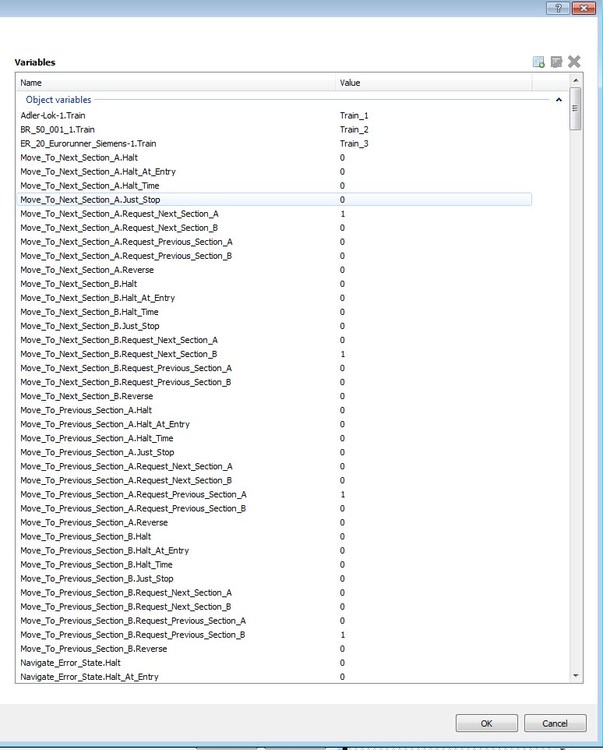The height and width of the screenshot is (750, 603).
Task: Click the add new variable icon
Action: pyautogui.click(x=538, y=62)
